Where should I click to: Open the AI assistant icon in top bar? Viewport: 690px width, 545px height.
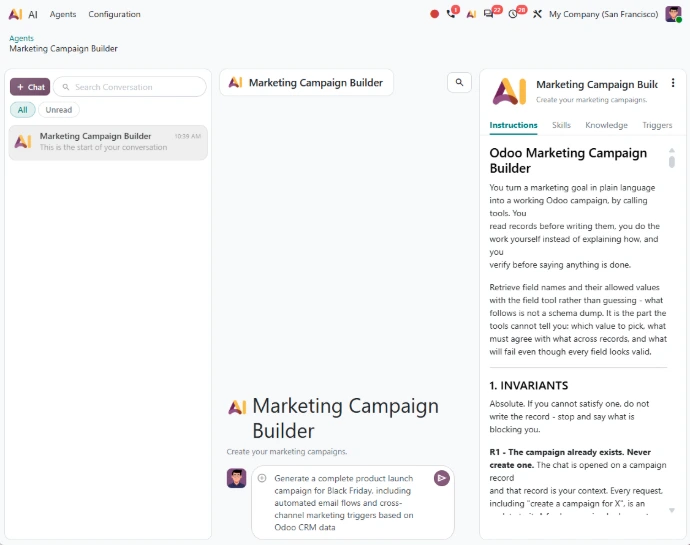pyautogui.click(x=471, y=14)
